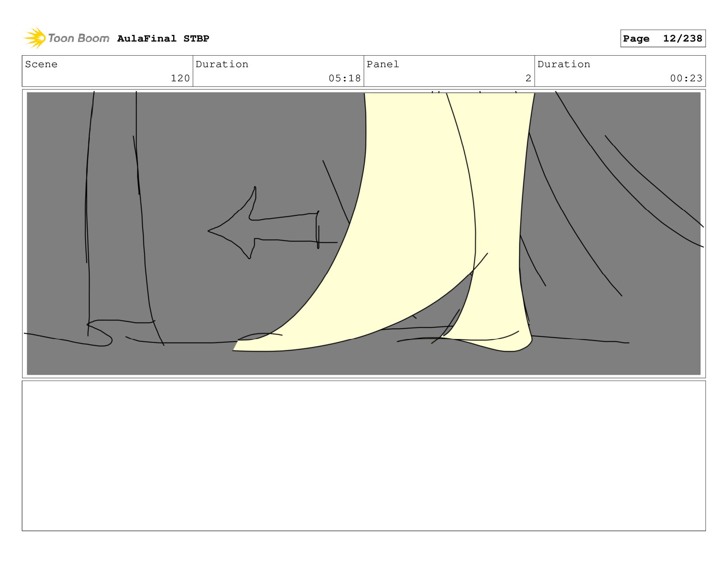This screenshot has height=564, width=728.
Task: Click scene number '120'
Action: [x=180, y=78]
